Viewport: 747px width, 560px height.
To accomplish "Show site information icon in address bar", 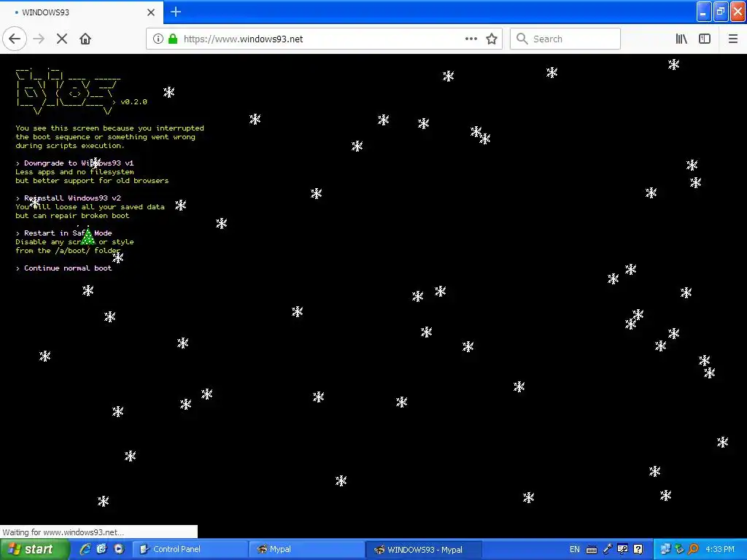I will point(158,39).
